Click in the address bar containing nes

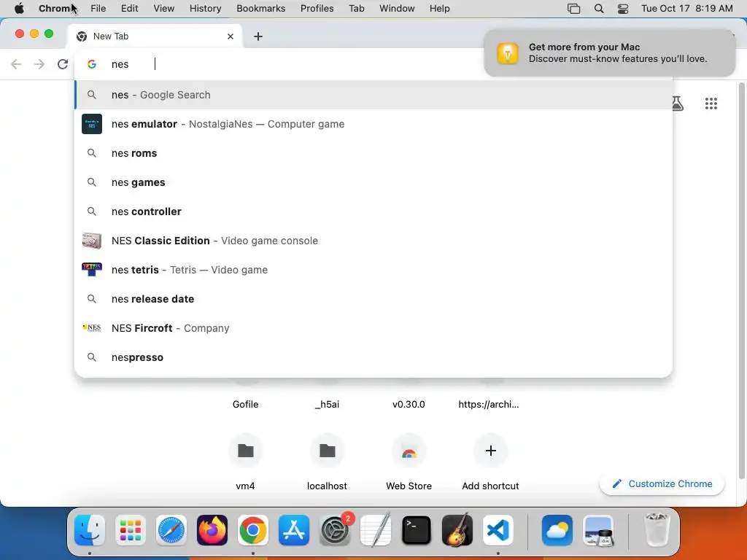tap(286, 64)
